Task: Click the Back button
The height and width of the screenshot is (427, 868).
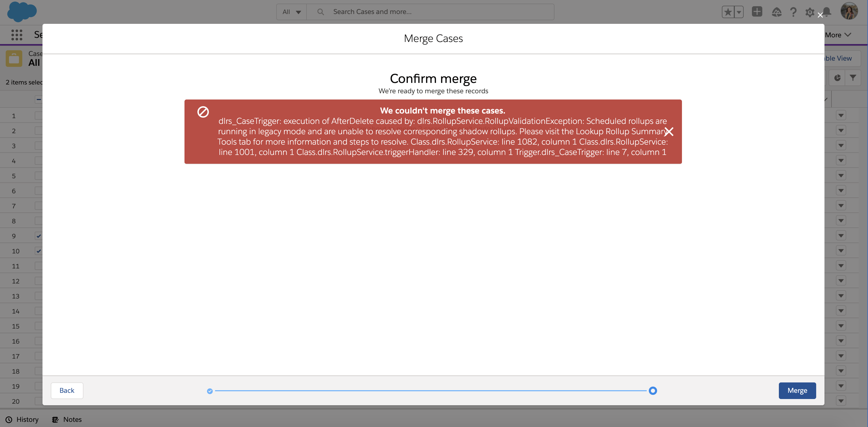Action: (67, 390)
